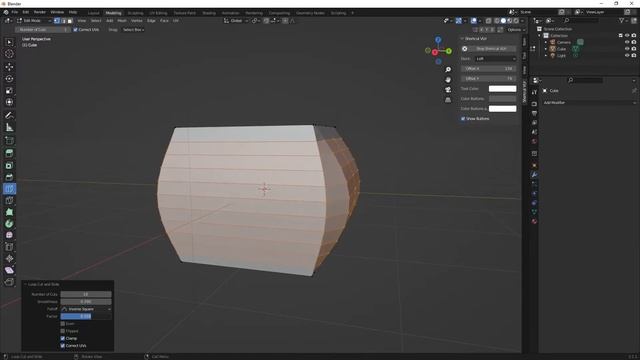Open Modifiers wrench tab in Properties
Screen dimensions: 640x360
[534, 175]
